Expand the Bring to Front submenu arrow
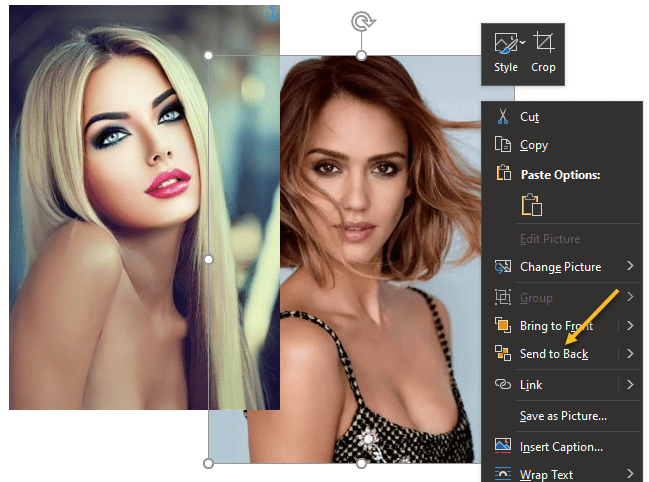The height and width of the screenshot is (482, 649). 630,325
